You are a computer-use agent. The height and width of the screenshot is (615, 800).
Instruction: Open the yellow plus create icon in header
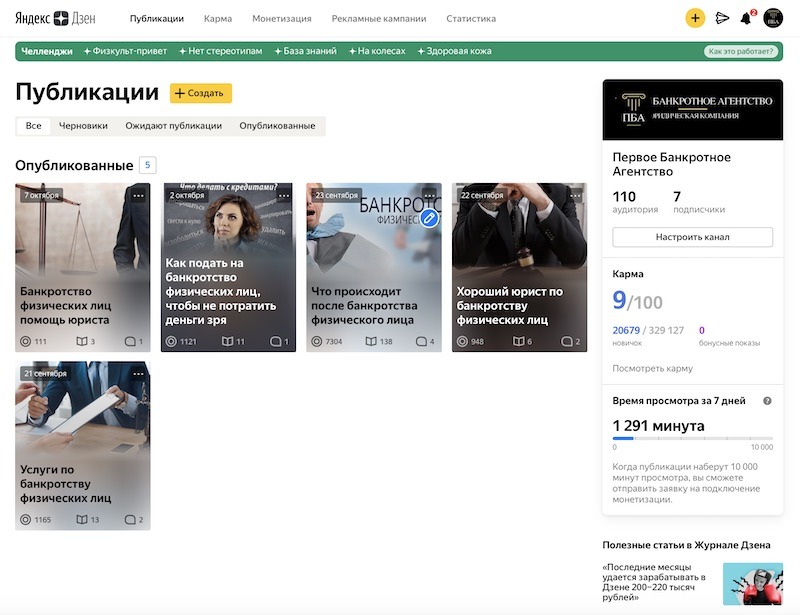695,18
